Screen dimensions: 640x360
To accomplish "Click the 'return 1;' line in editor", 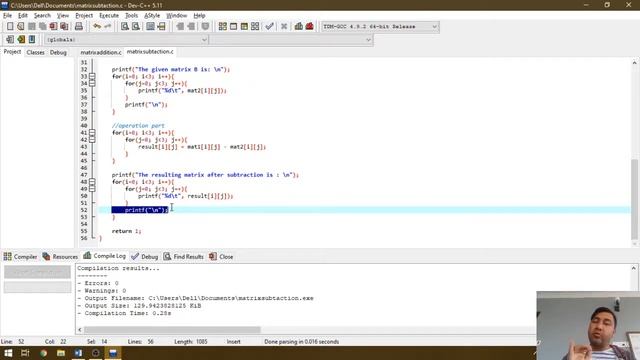I will point(127,231).
